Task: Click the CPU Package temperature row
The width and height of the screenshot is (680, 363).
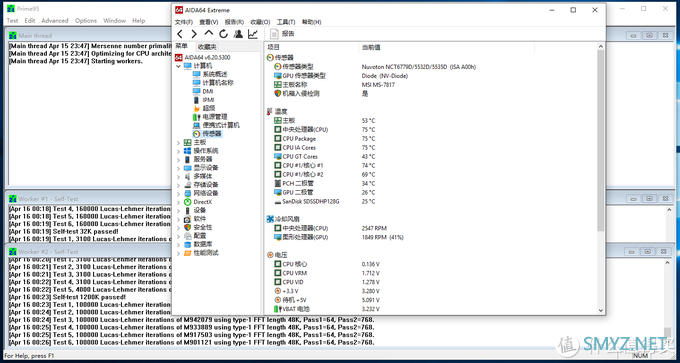Action: tap(430, 139)
